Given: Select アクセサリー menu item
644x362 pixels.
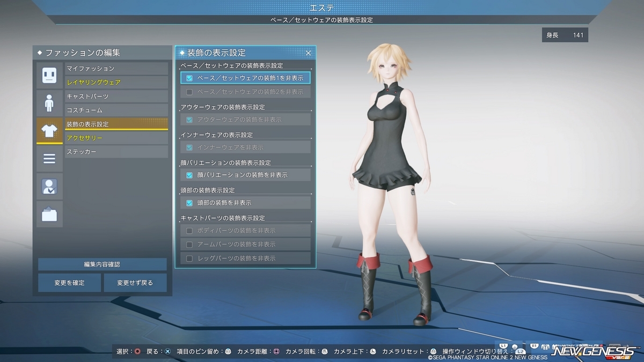Looking at the screenshot, I should click(116, 138).
